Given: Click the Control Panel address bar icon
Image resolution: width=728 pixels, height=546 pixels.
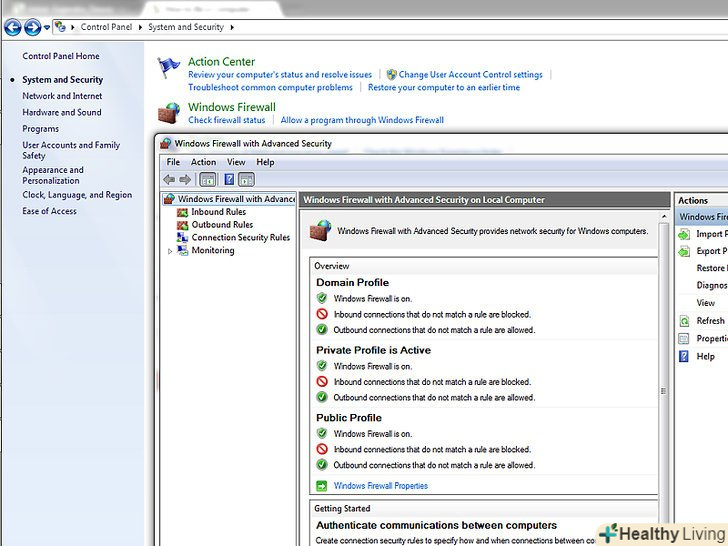Looking at the screenshot, I should [60, 26].
